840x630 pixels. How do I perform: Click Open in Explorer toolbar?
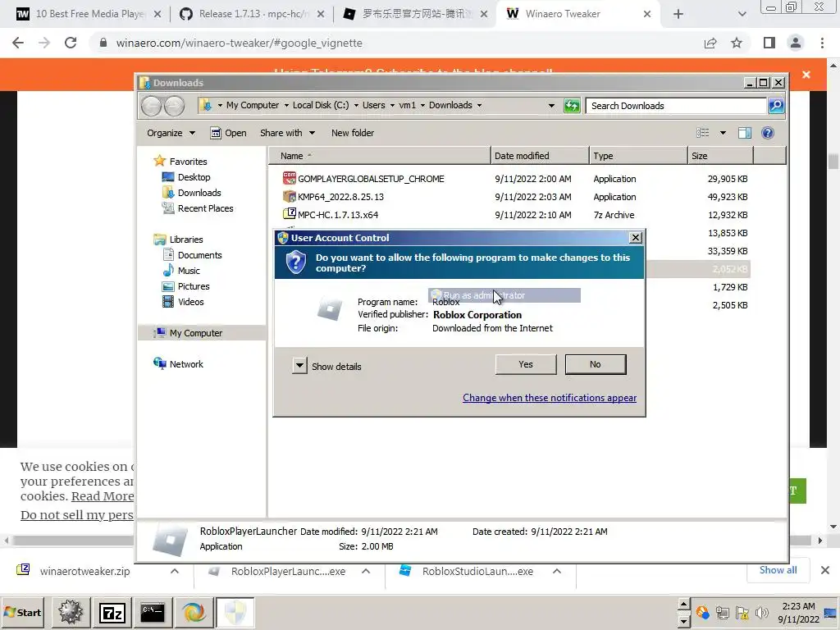pyautogui.click(x=228, y=133)
